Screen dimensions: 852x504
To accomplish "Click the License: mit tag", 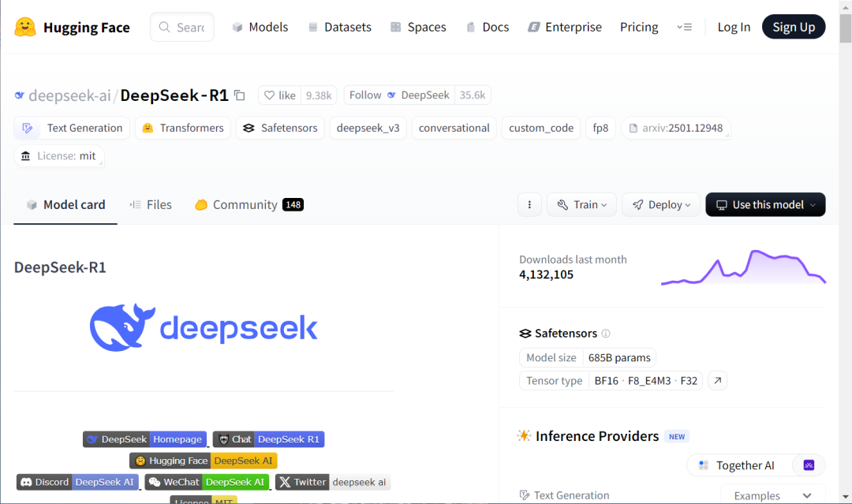I will [x=59, y=156].
